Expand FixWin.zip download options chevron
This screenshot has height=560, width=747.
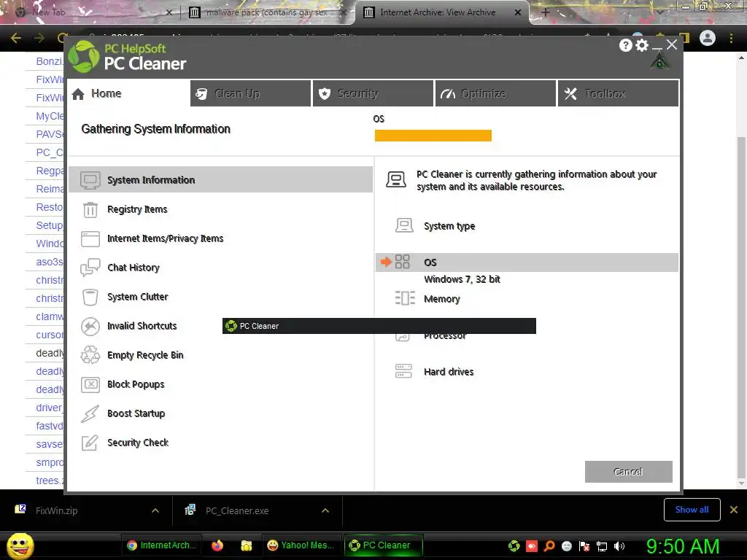tap(155, 510)
